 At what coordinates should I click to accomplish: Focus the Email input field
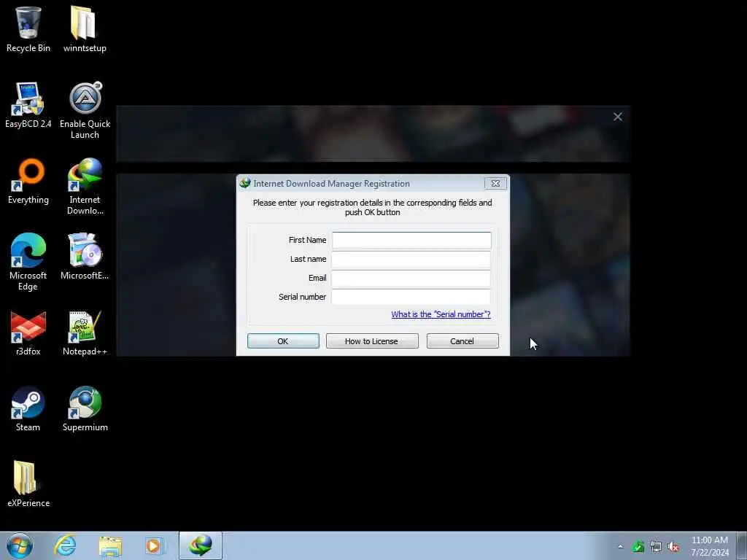click(411, 278)
